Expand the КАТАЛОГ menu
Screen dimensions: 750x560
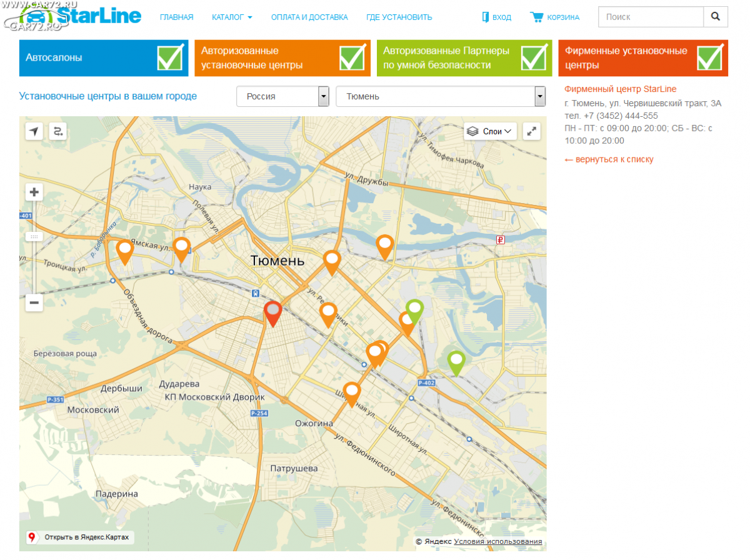click(x=232, y=17)
